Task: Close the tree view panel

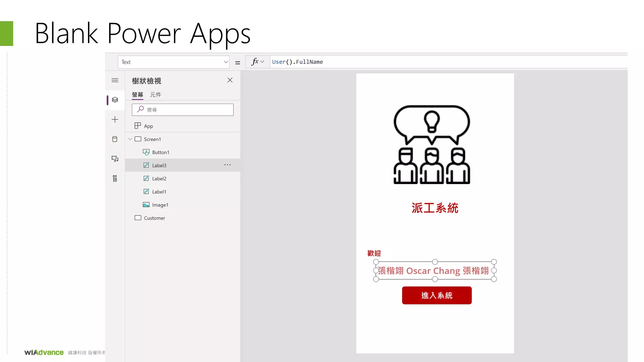Action: coord(230,80)
